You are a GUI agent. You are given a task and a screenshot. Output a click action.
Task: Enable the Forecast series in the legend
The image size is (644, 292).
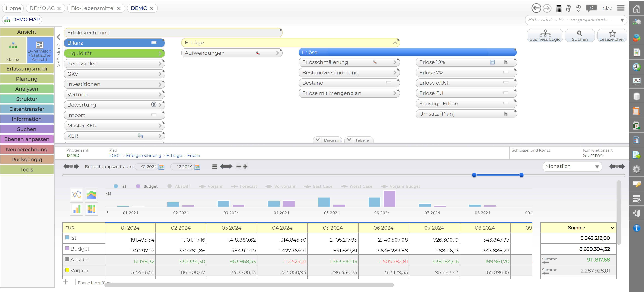click(x=248, y=186)
